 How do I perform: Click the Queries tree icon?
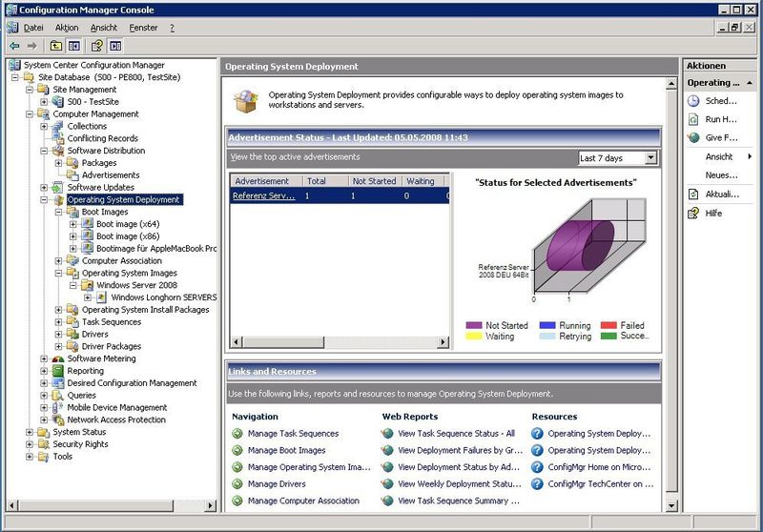point(58,396)
